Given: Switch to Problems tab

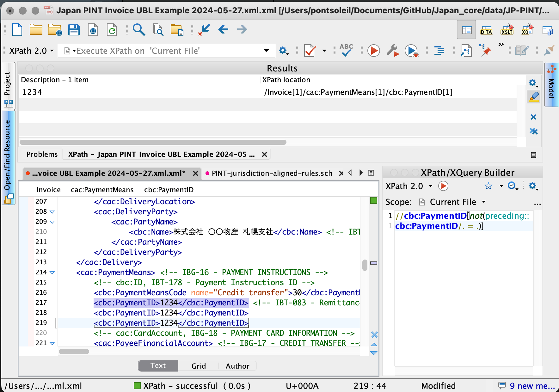Looking at the screenshot, I should 42,154.
